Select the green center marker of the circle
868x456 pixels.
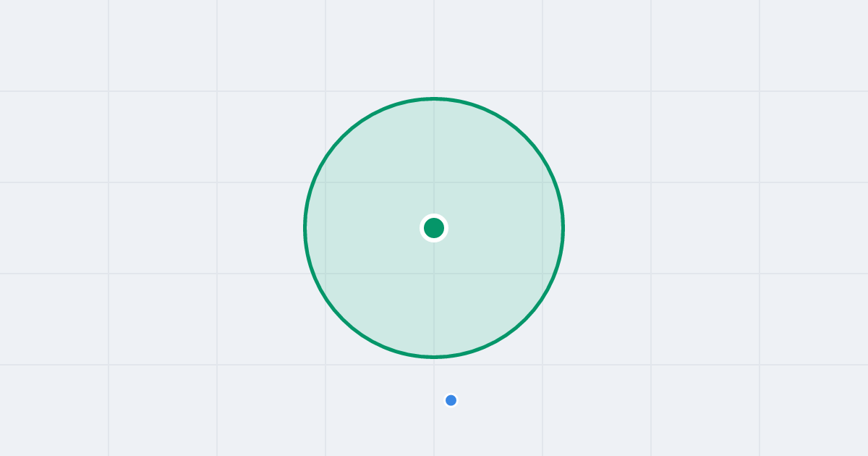pos(434,228)
